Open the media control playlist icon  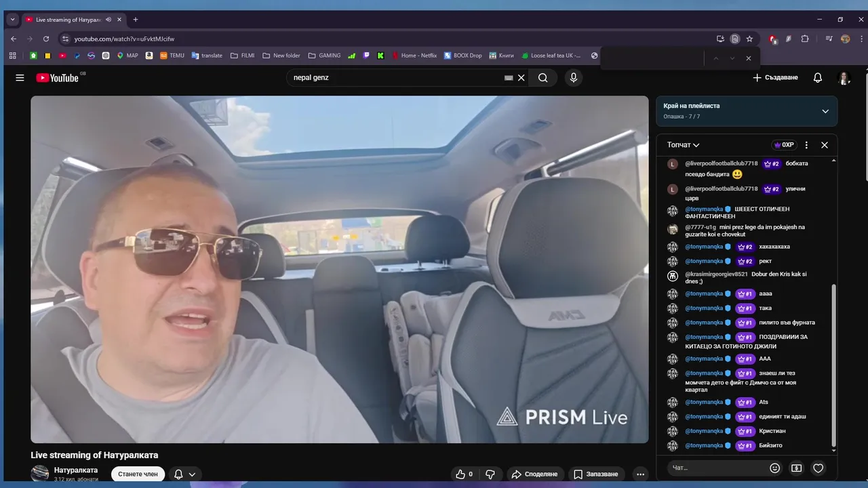(x=829, y=39)
